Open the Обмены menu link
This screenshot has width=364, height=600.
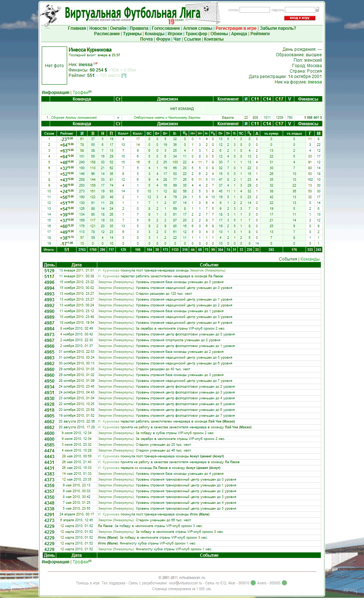pyautogui.click(x=219, y=34)
